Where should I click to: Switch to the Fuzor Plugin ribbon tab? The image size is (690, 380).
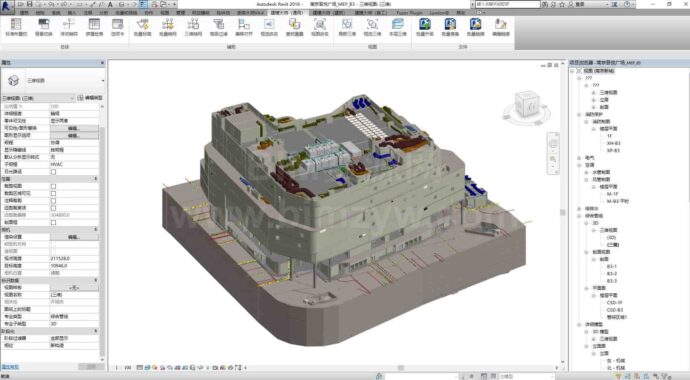409,13
